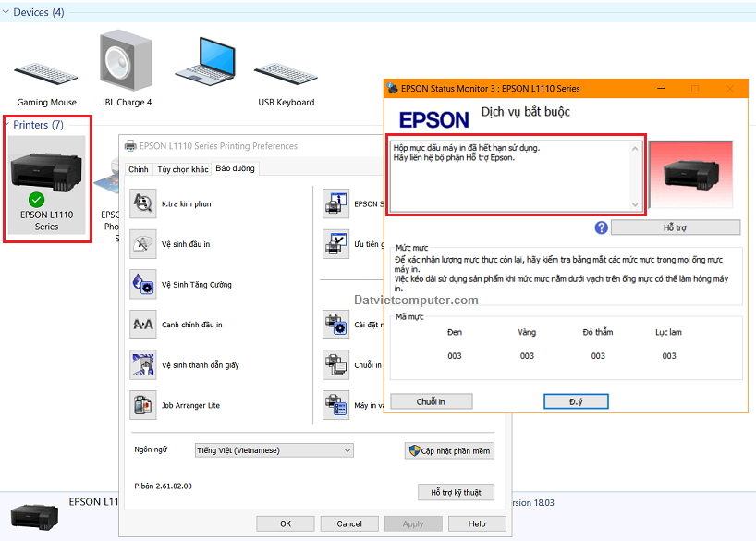Click the blue question mark help icon
756x541 pixels.
click(602, 227)
